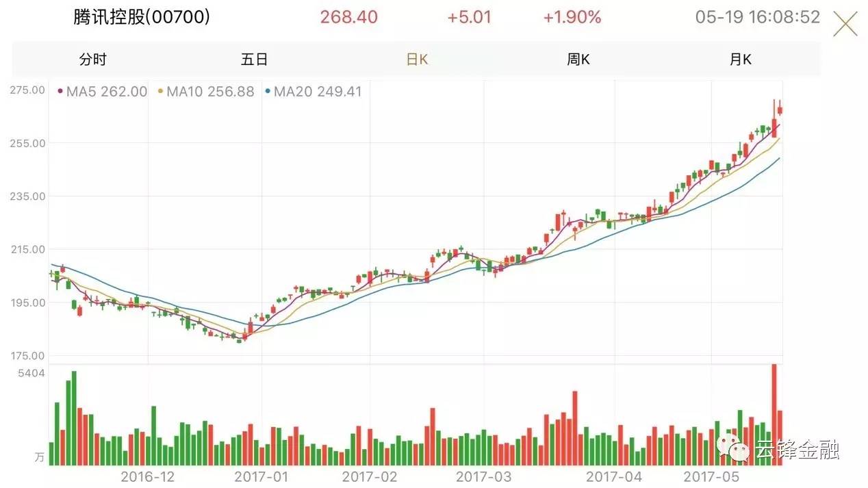Click the MA20 blue legend dot
Viewport: 868px width, 488px height.
pyautogui.click(x=268, y=91)
